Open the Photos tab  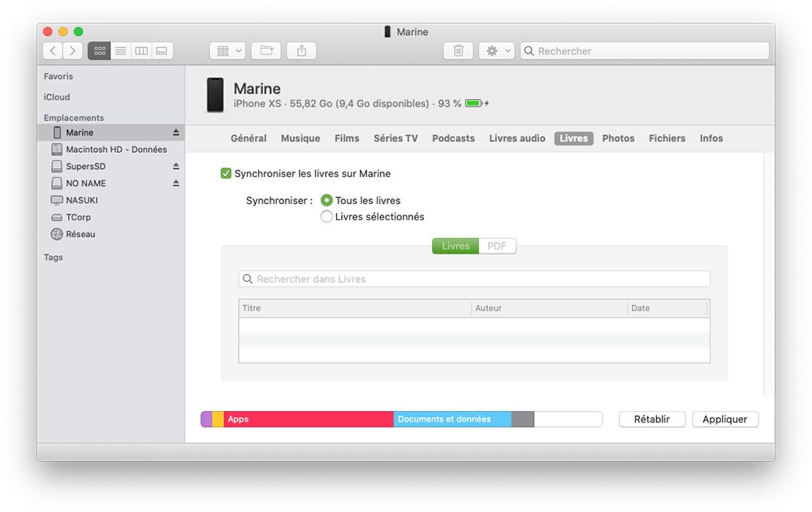point(618,138)
